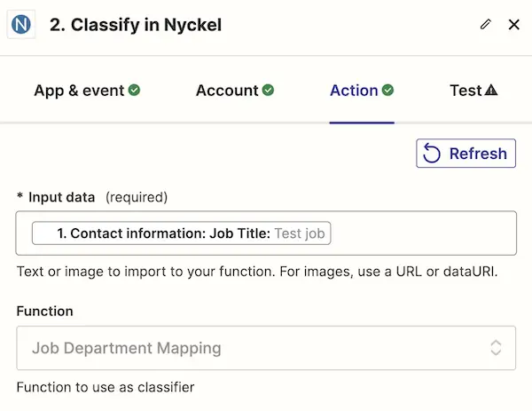Close the Classify in Nyckel panel

pos(514,25)
